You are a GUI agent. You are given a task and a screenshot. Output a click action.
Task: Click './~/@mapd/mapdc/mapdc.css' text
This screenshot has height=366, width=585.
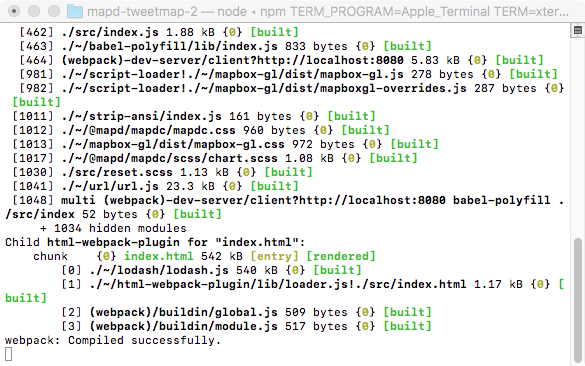pyautogui.click(x=148, y=130)
